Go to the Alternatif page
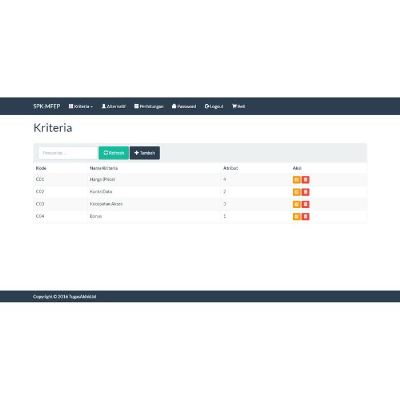This screenshot has height=400, width=400. [x=114, y=106]
